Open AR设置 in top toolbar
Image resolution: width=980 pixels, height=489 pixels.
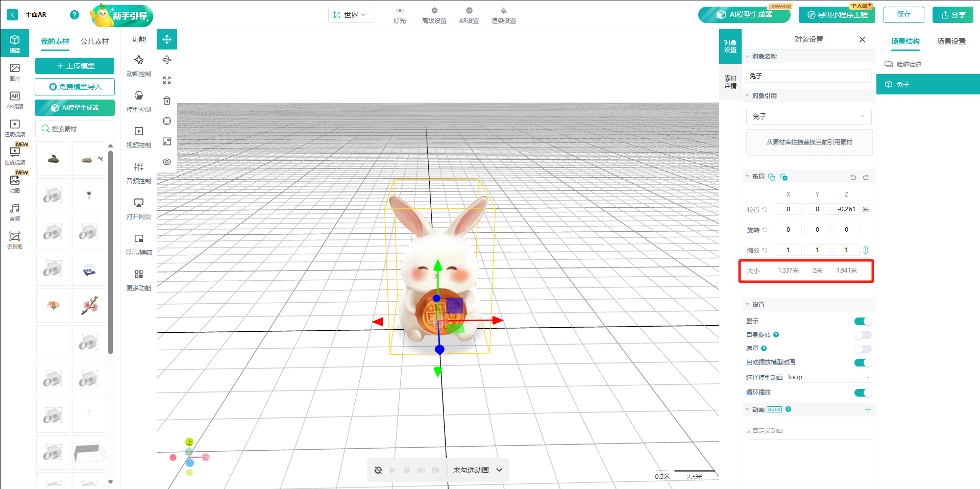coord(469,15)
